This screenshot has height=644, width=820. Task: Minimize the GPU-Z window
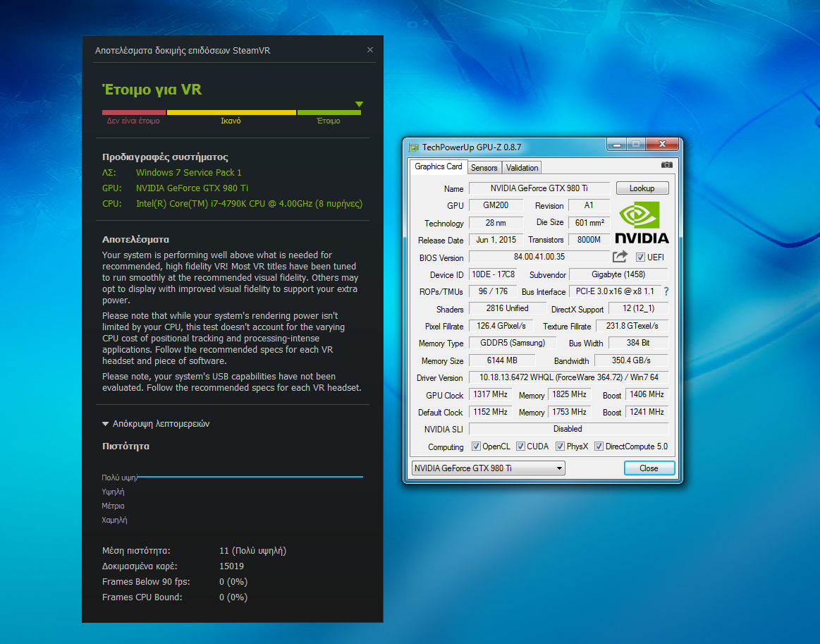pyautogui.click(x=616, y=144)
